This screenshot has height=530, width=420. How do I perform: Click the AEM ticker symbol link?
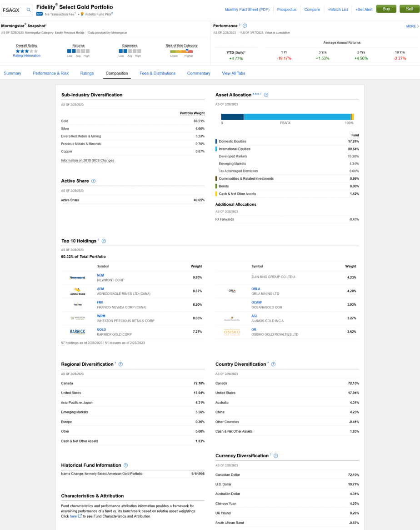[100, 289]
